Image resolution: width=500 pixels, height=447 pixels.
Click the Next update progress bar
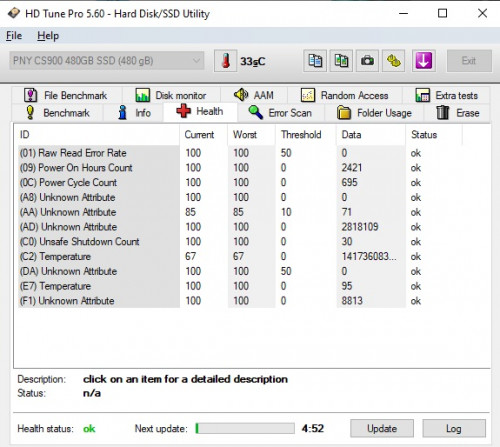[x=245, y=428]
